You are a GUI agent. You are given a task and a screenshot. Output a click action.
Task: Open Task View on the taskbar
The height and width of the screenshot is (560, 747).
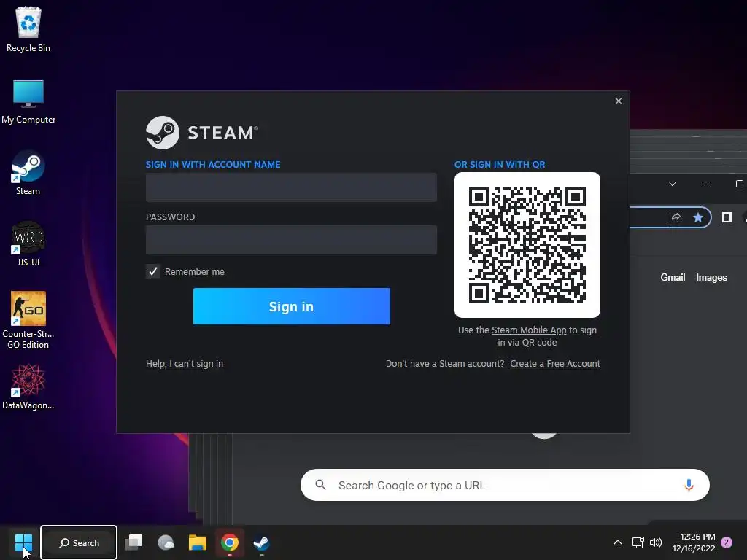134,542
